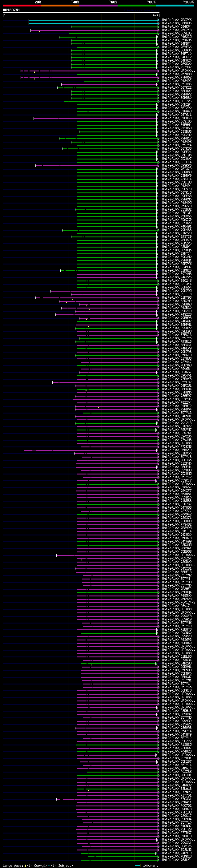Viewport: 197px width, 868px height.
Task: Select UniRef100_A9UVM7 label
Action: [177, 430]
